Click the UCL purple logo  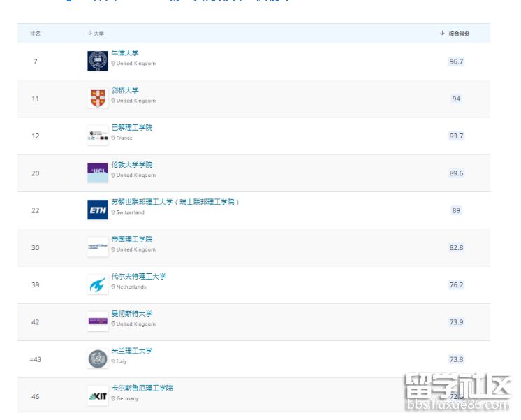(97, 173)
